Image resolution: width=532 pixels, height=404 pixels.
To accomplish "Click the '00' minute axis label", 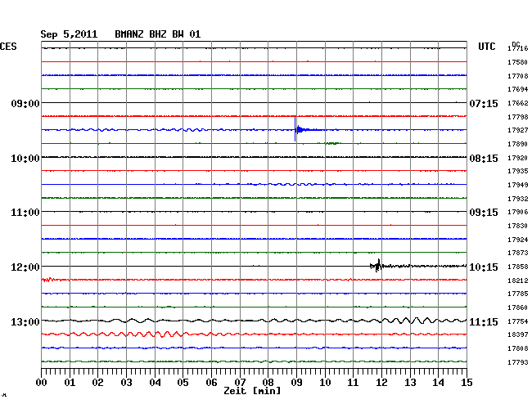I will [x=41, y=383].
